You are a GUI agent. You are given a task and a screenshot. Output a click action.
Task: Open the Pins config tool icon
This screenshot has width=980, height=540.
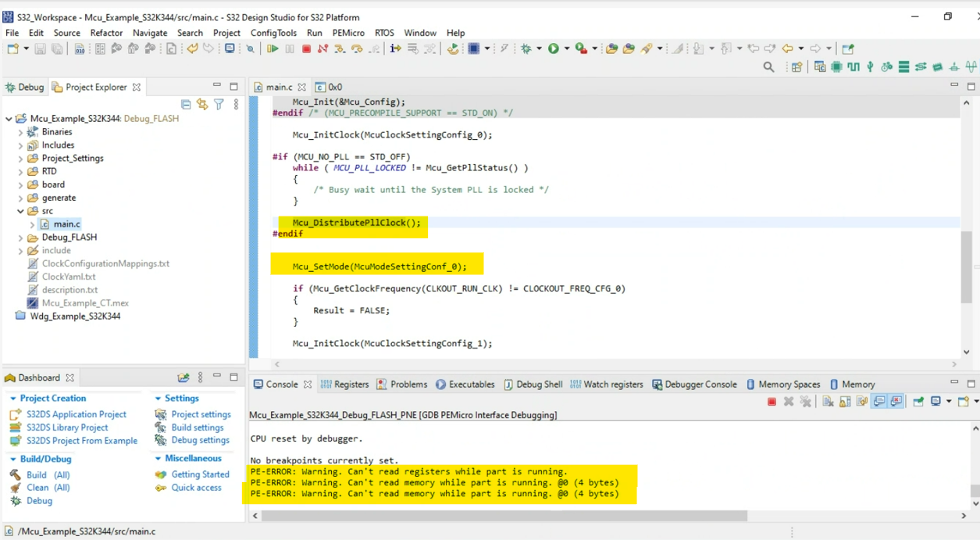(869, 66)
